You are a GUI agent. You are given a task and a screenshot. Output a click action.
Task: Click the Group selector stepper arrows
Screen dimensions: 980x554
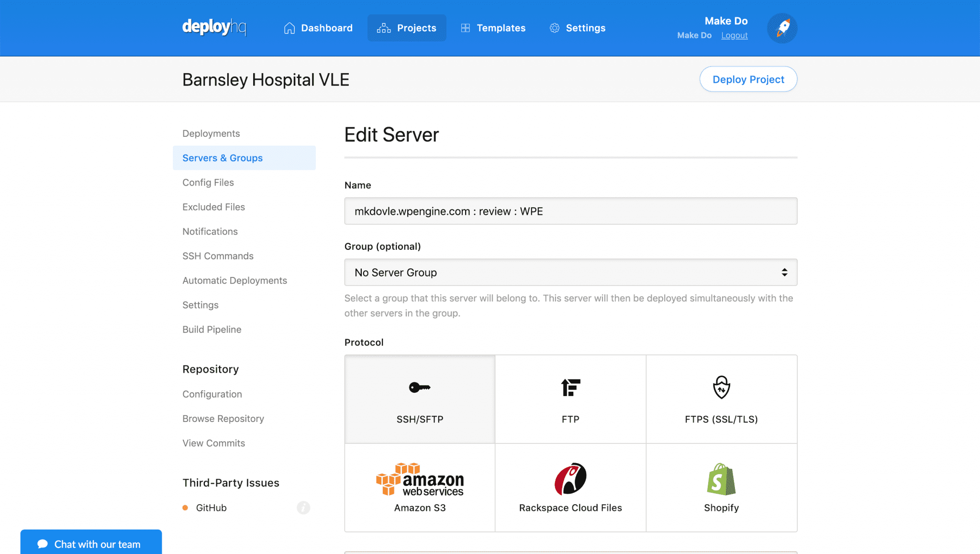point(784,272)
